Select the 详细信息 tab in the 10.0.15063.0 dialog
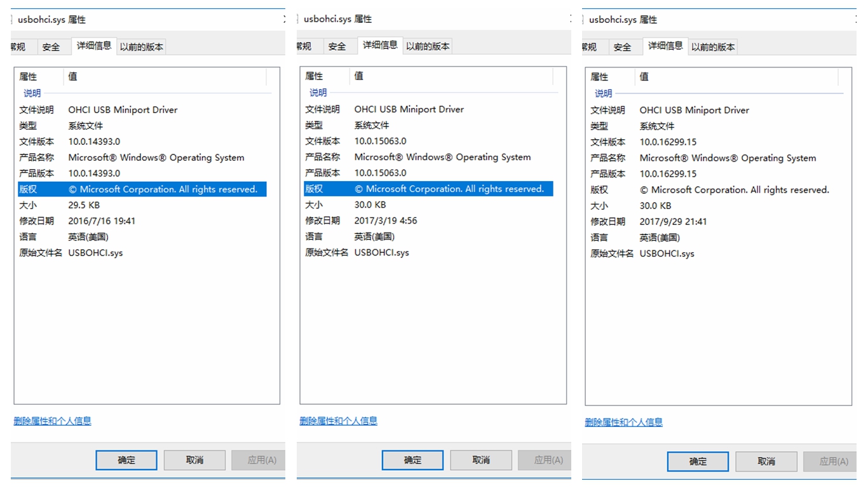The width and height of the screenshot is (868, 488). coord(380,45)
